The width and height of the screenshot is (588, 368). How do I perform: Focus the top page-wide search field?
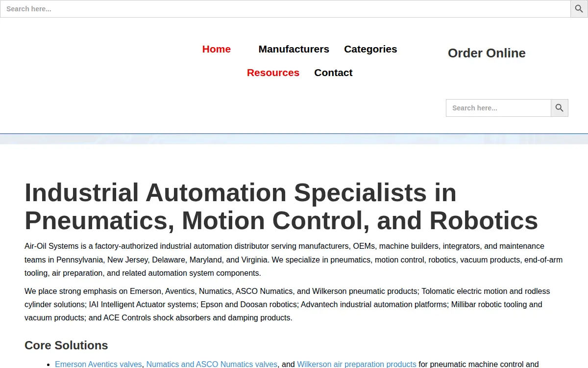click(x=285, y=9)
